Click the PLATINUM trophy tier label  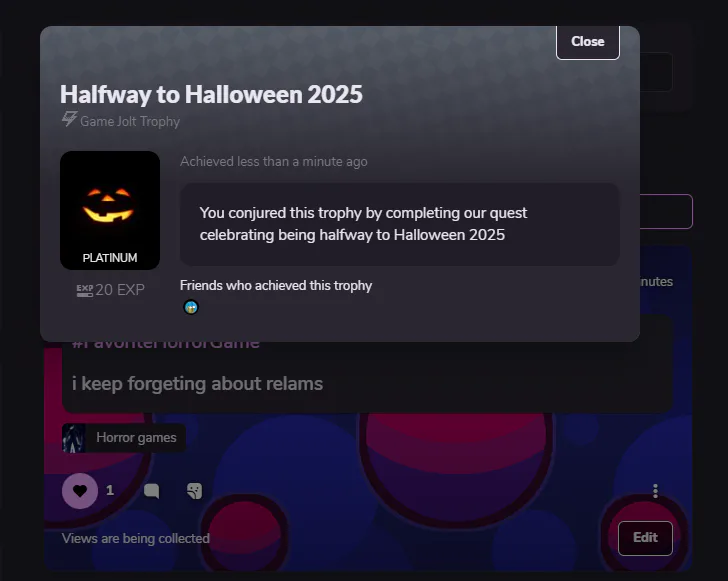(110, 258)
